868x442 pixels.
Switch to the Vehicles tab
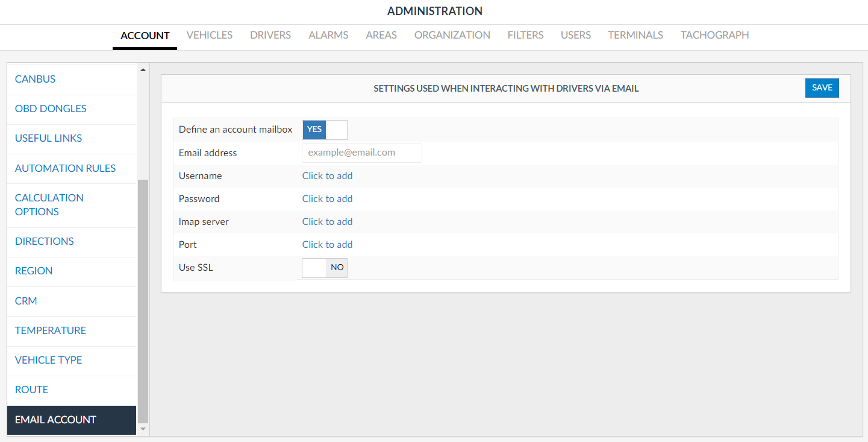209,35
